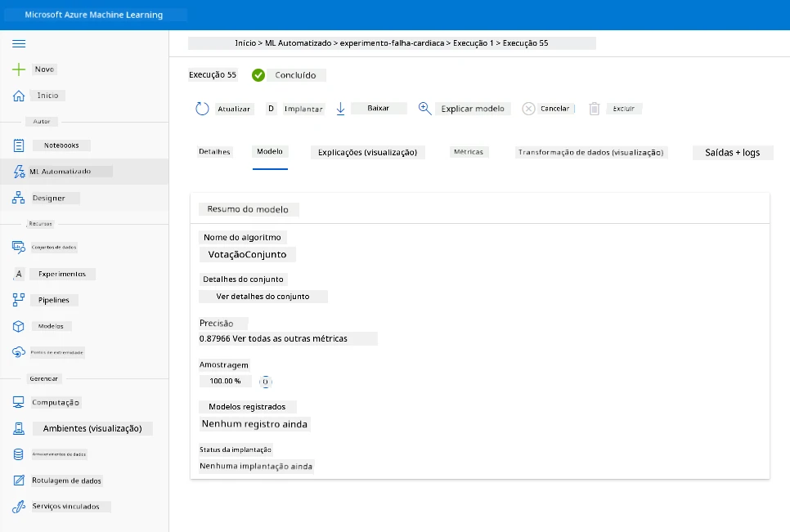Select the Designer icon in the sidebar
This screenshot has height=532, width=790.
[19, 198]
